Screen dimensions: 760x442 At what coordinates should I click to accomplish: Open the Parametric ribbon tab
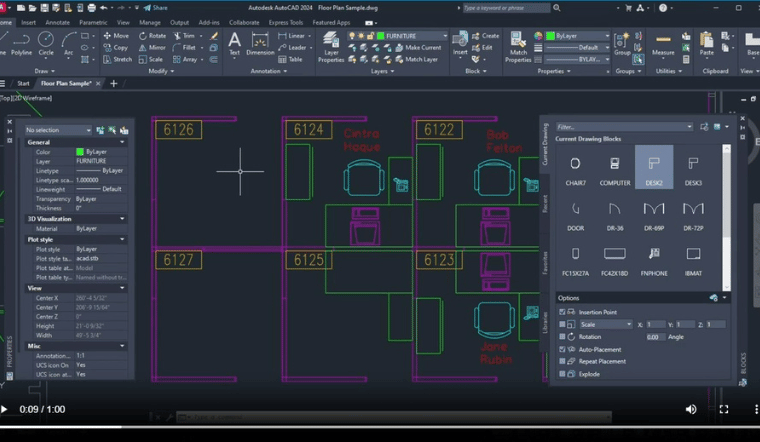(93, 22)
